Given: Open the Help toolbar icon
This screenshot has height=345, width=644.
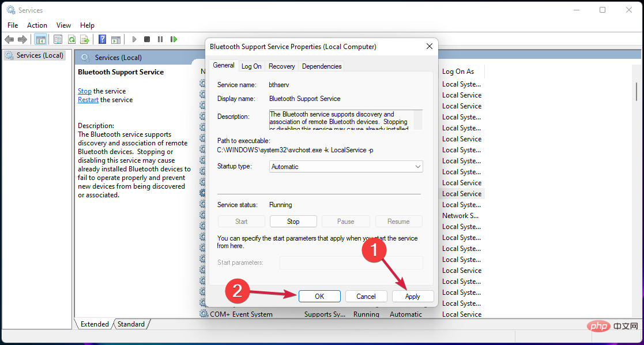Looking at the screenshot, I should click(x=103, y=39).
